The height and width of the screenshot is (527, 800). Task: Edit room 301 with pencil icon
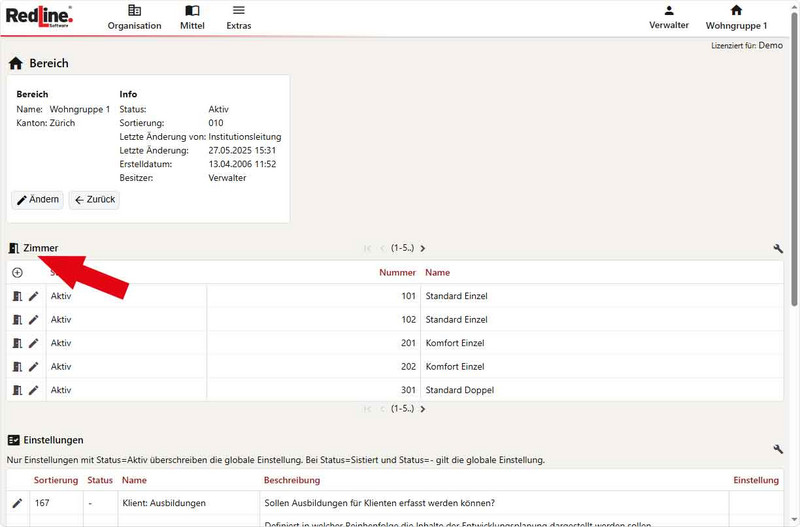33,390
